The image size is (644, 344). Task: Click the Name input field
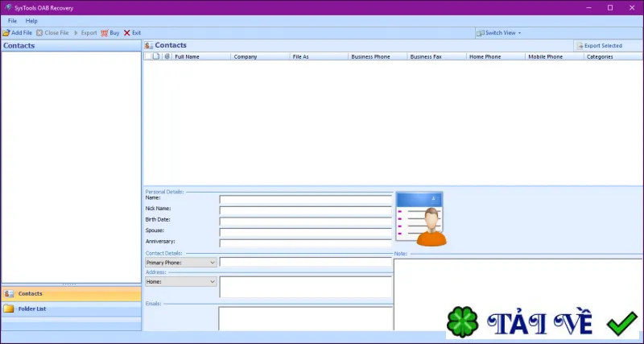click(x=306, y=199)
